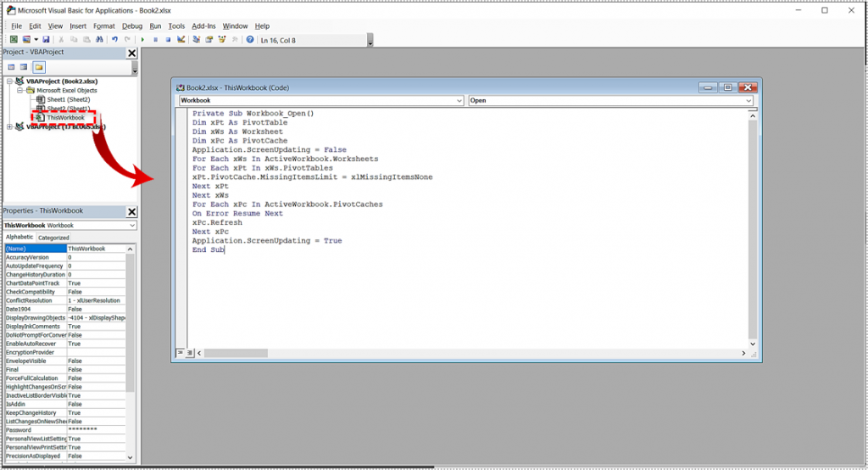Screen dimensions: 868x470
Task: Click the Copy toolbar icon
Action: (74, 40)
